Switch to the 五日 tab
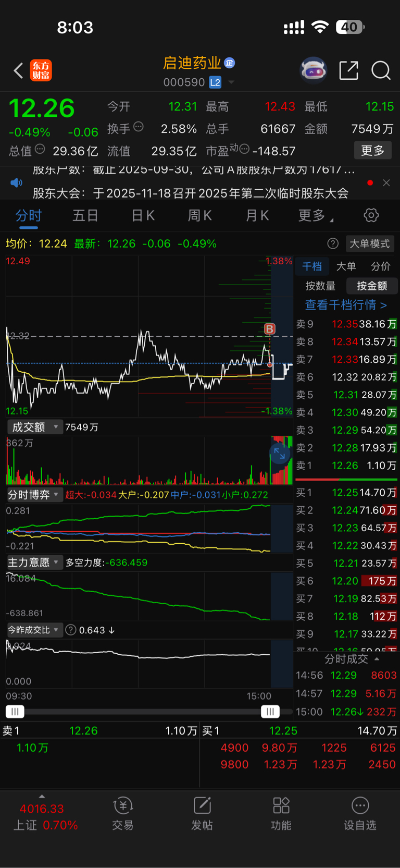The height and width of the screenshot is (868, 400). click(x=85, y=215)
